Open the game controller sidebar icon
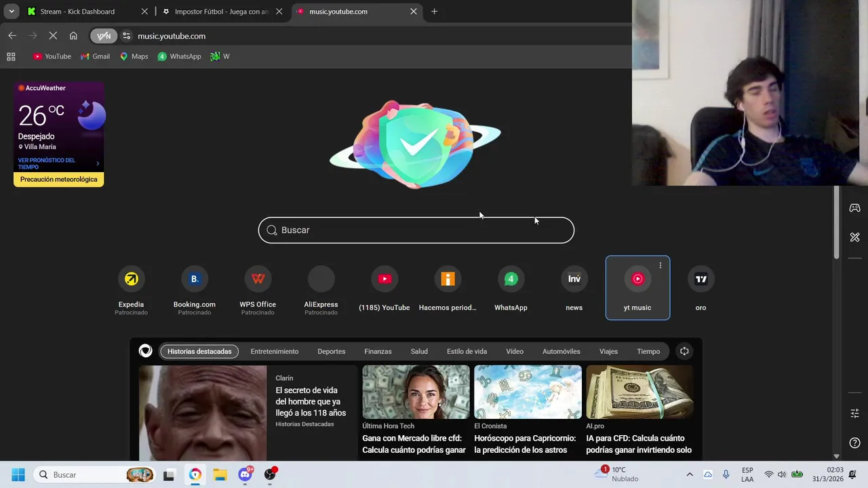Image resolution: width=868 pixels, height=488 pixels. 854,208
